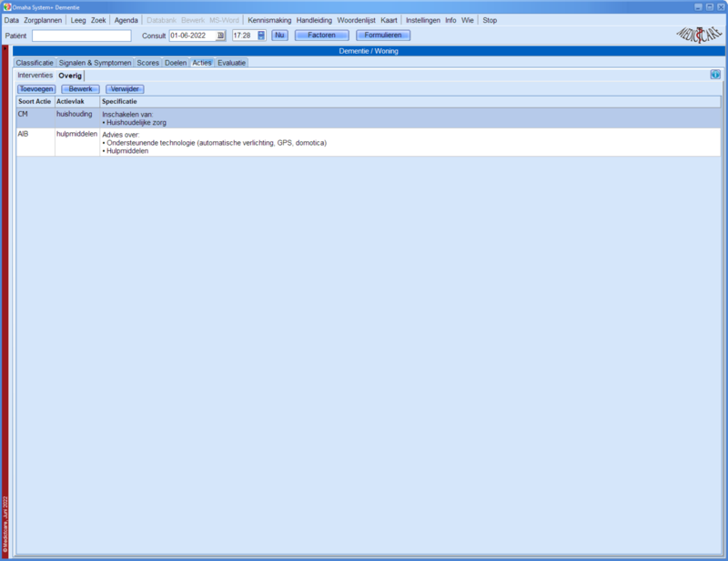Click the Omaha System app icon
This screenshot has height=561, width=728.
[x=5, y=6]
